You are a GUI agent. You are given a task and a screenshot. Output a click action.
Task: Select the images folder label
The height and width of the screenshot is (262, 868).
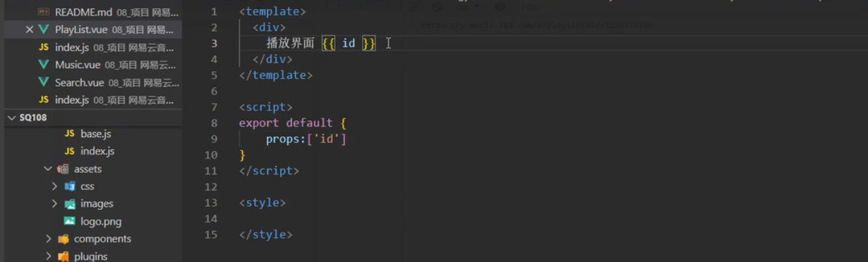coord(97,204)
